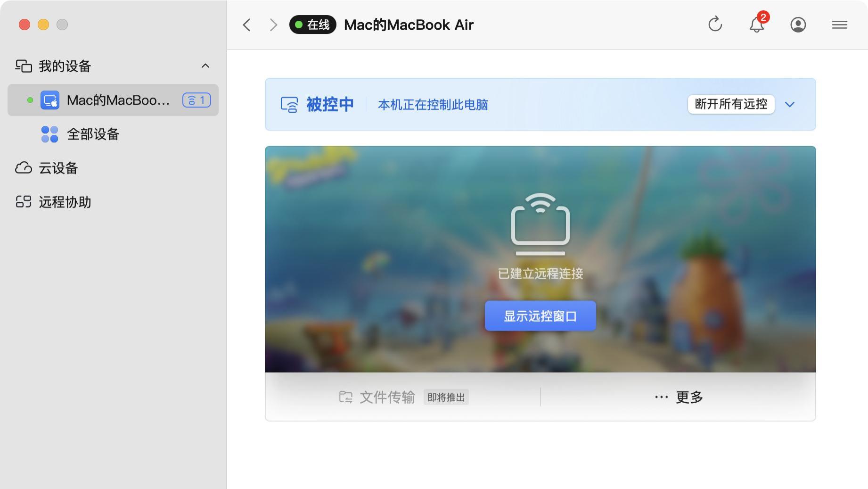The width and height of the screenshot is (868, 489).
Task: Click the back navigation arrow
Action: coord(246,24)
